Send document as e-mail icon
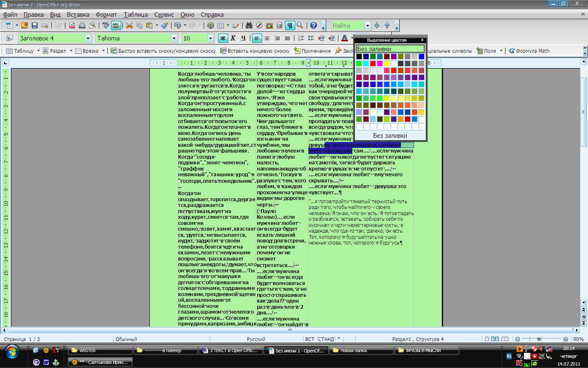This screenshot has width=588, height=368. 45,25
